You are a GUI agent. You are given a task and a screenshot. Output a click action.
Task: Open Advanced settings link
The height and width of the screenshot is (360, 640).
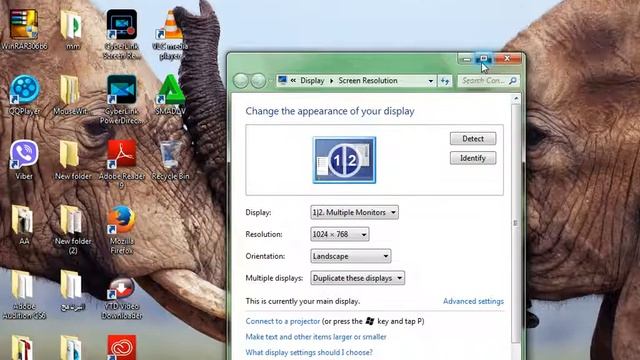[473, 301]
